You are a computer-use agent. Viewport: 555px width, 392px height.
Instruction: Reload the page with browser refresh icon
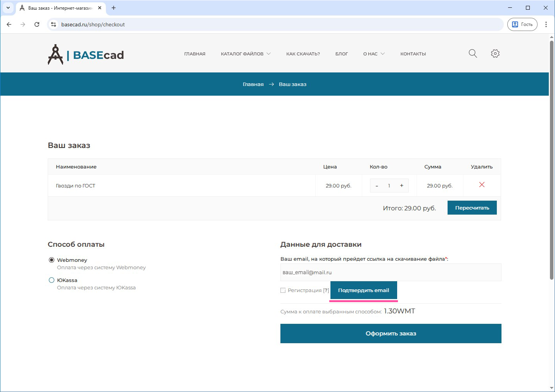[x=37, y=24]
